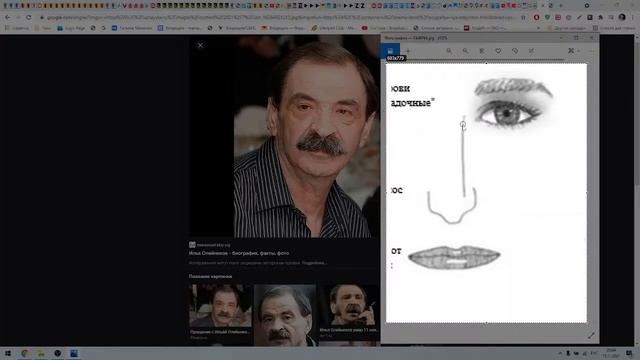The width and height of the screenshot is (640, 360).
Task: Click the lips drawing in the Photos image
Action: [454, 258]
